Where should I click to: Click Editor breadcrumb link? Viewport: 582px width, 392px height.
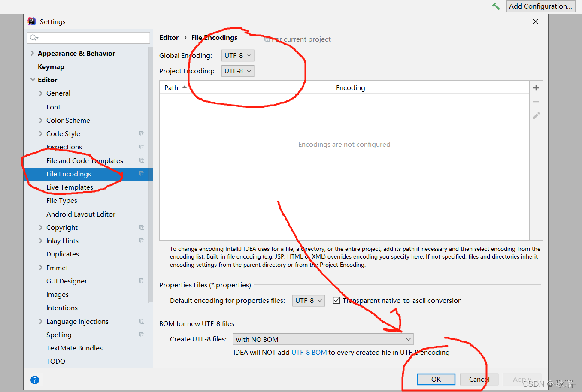tap(169, 37)
